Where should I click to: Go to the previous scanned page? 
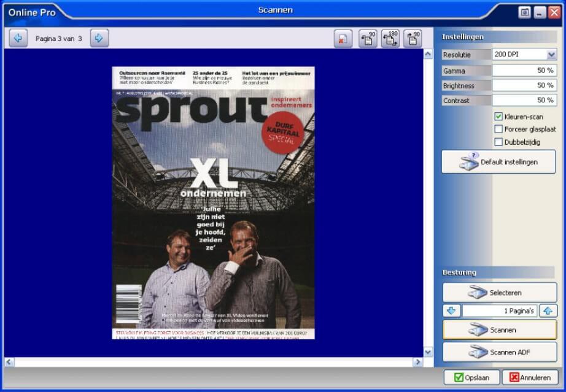click(18, 38)
